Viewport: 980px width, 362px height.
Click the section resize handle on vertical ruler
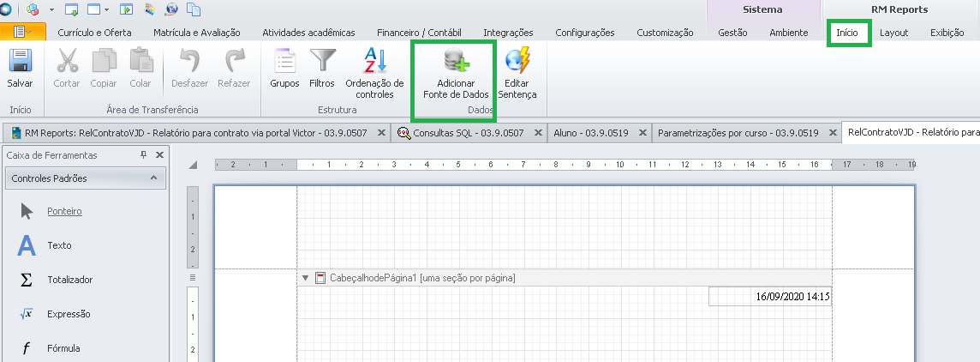(193, 277)
